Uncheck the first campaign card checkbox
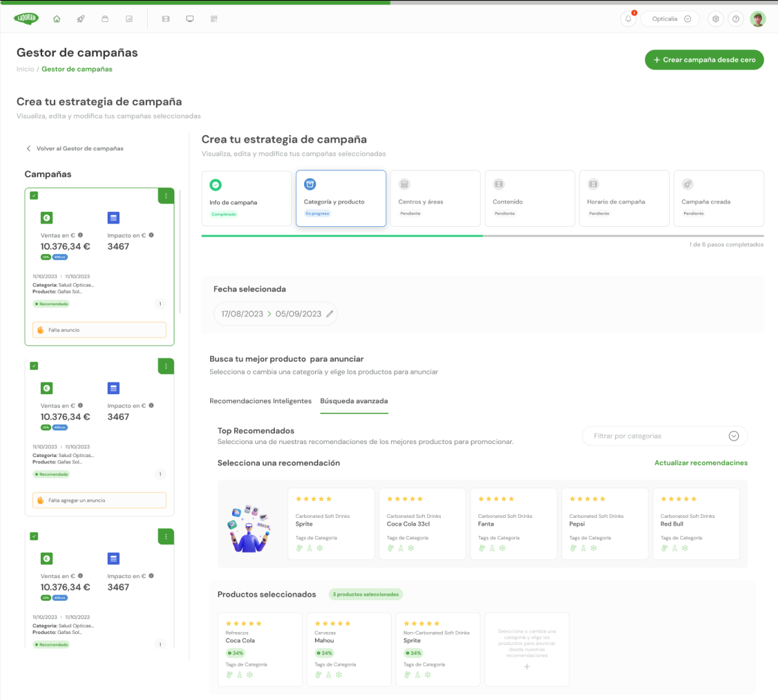This screenshot has height=700, width=778. pyautogui.click(x=34, y=196)
